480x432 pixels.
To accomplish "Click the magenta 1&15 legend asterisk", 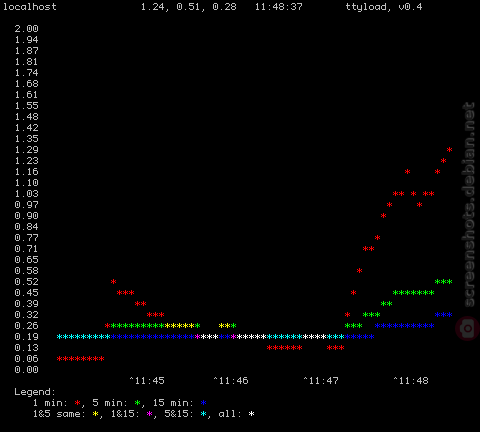I will tap(150, 414).
